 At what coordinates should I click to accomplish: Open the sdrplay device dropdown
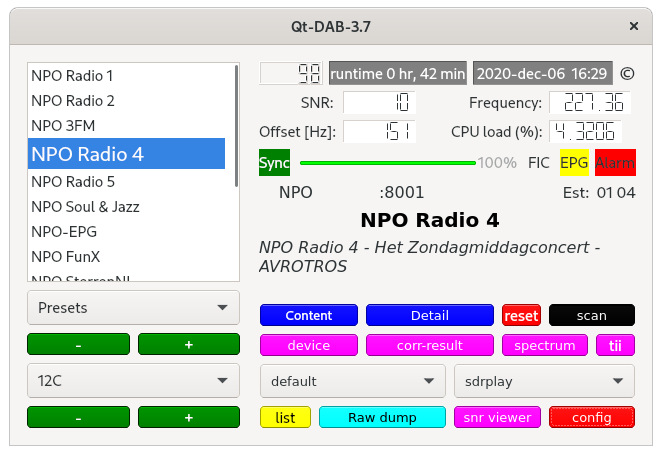coord(544,381)
